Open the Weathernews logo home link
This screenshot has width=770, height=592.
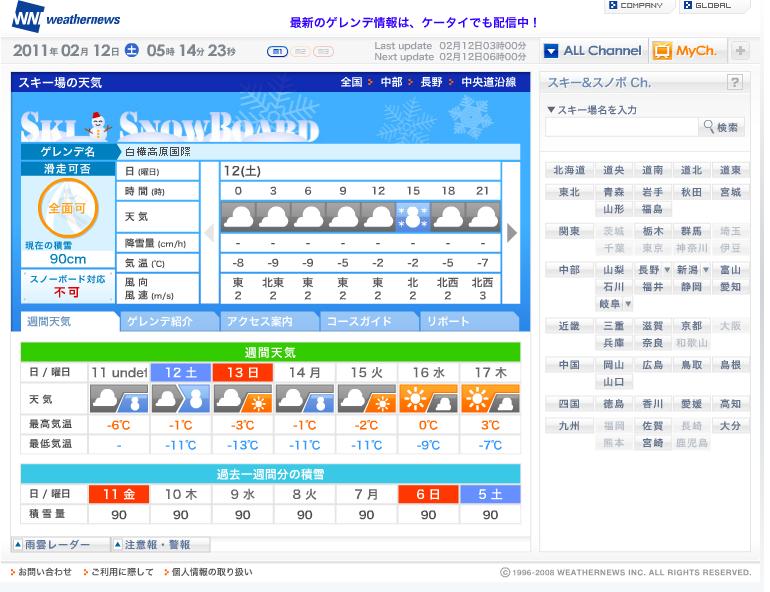[x=65, y=17]
